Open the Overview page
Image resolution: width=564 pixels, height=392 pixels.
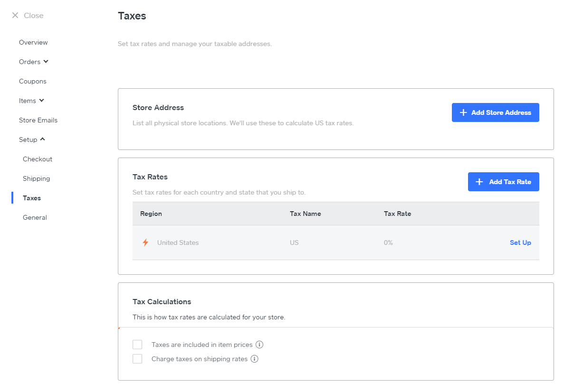tap(33, 42)
